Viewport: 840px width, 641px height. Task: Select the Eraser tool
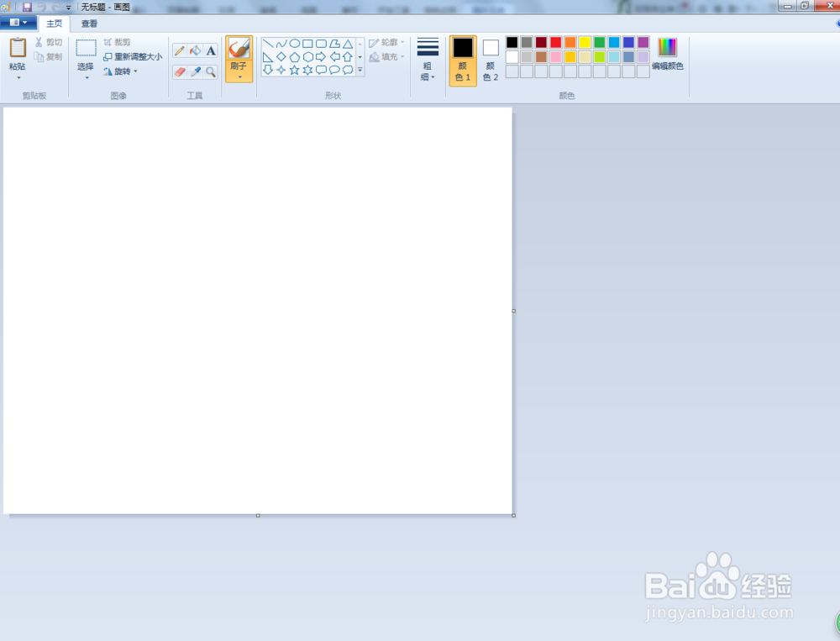[x=180, y=71]
